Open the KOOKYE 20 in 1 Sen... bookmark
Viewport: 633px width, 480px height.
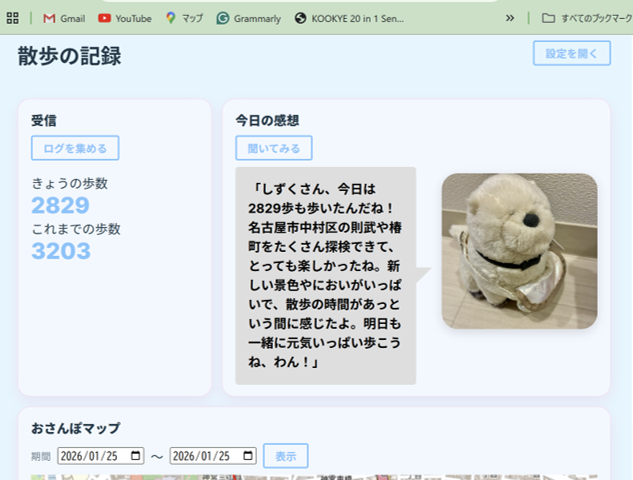coord(350,19)
